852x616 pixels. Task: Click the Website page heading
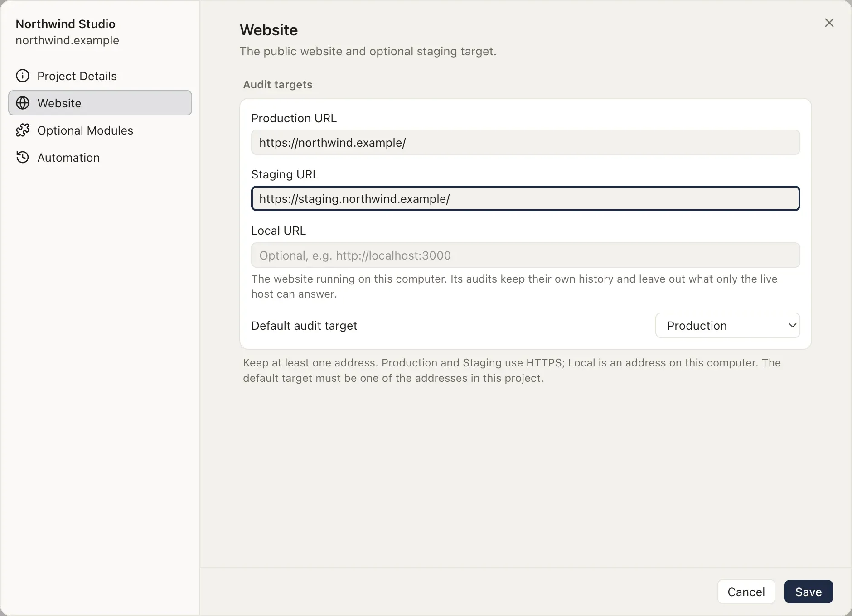[x=269, y=30]
